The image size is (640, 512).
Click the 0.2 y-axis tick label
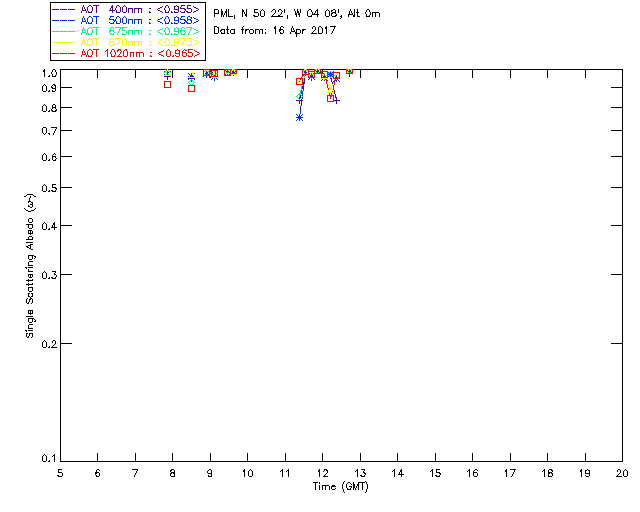[x=49, y=344]
